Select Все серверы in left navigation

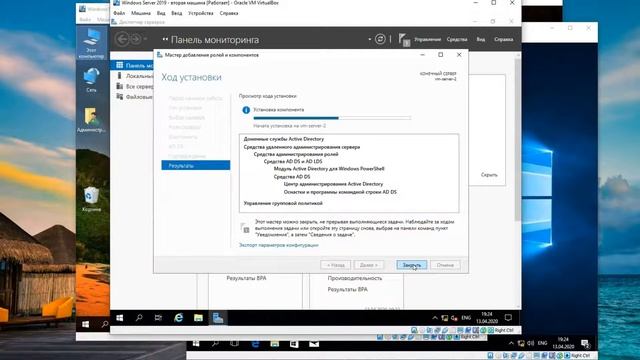[134, 86]
